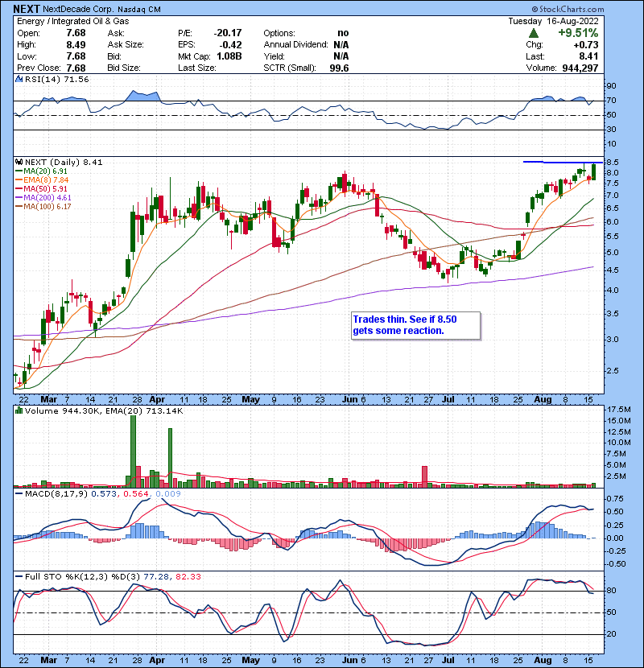Click the MACD(8,17,9) panel label
Screen dimensions: 644x668
tap(56, 494)
